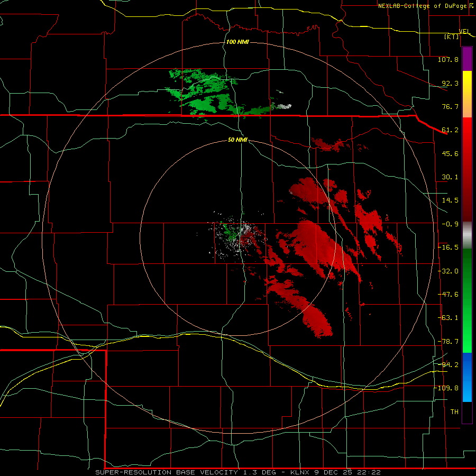Click the gray near-zero segment of the color bar

(x=467, y=235)
